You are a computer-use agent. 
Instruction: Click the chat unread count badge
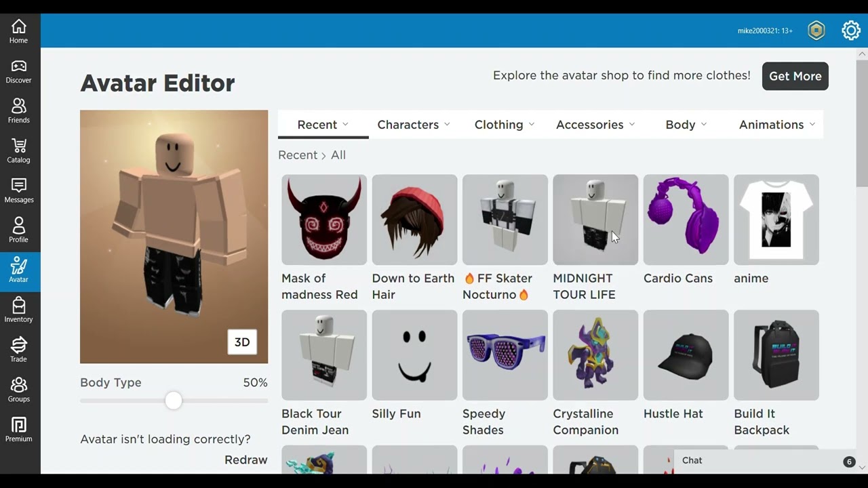(849, 462)
